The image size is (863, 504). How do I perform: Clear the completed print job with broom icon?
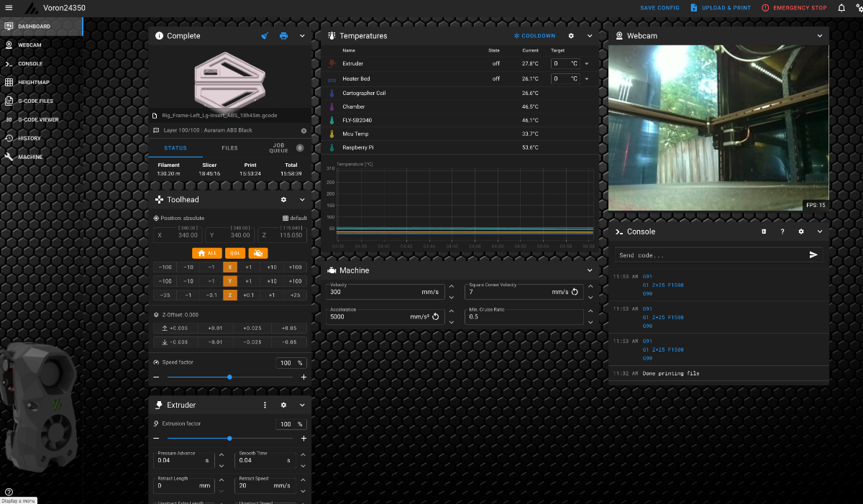pyautogui.click(x=265, y=36)
